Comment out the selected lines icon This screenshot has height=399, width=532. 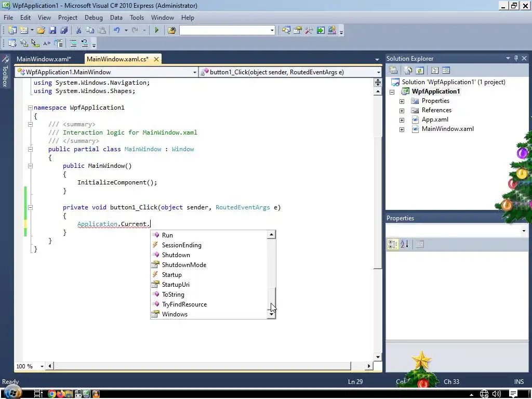point(73,43)
